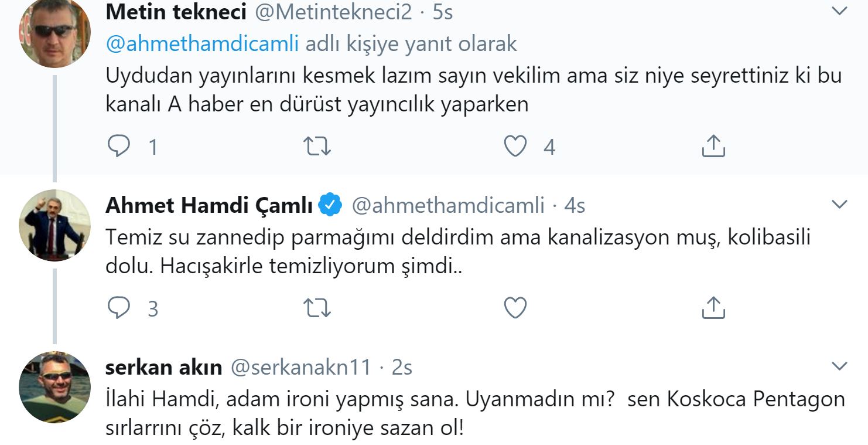Image resolution: width=868 pixels, height=445 pixels.
Task: Click the verified badge next to Çamlı
Action: pos(330,205)
